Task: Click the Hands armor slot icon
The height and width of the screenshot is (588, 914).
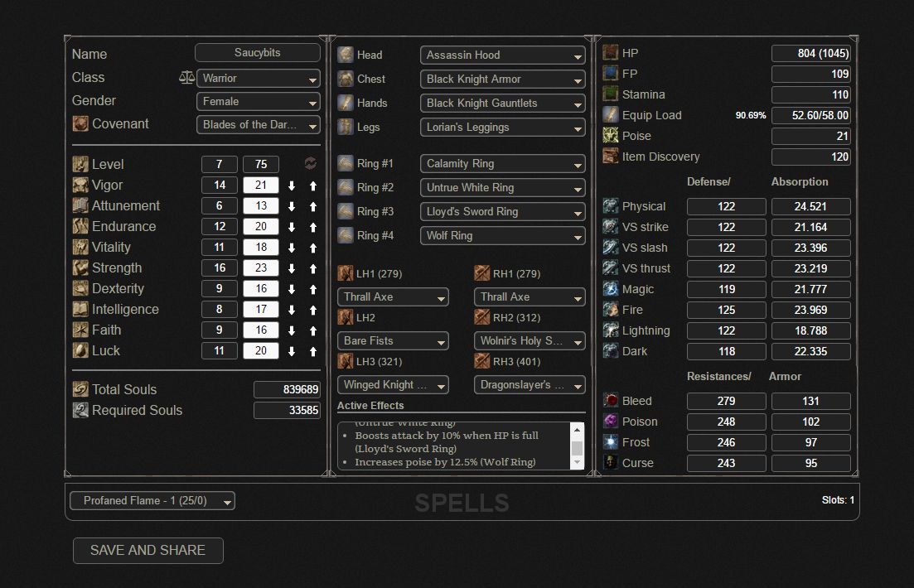Action: click(x=346, y=103)
